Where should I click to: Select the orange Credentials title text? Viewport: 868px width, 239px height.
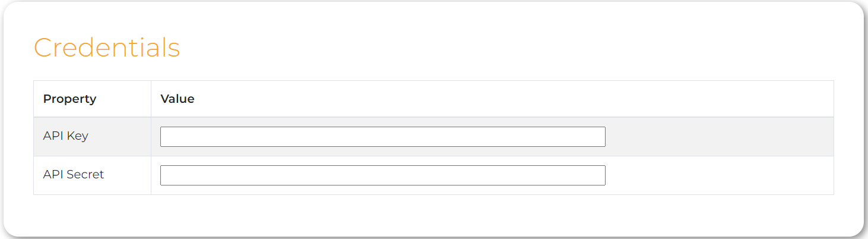(107, 48)
